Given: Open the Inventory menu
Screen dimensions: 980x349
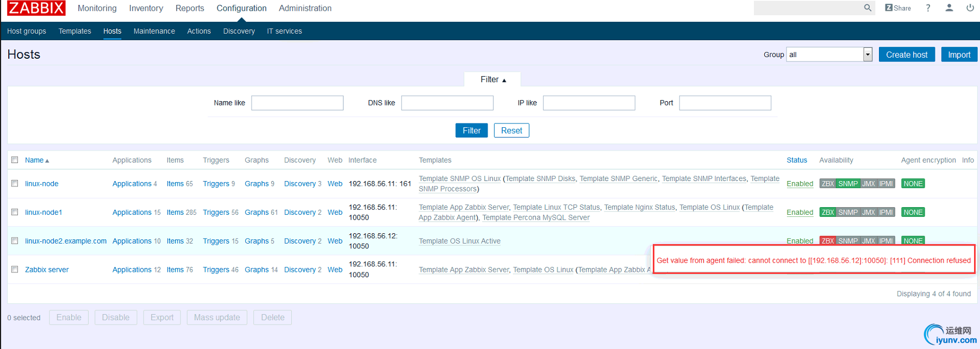Looking at the screenshot, I should [146, 8].
